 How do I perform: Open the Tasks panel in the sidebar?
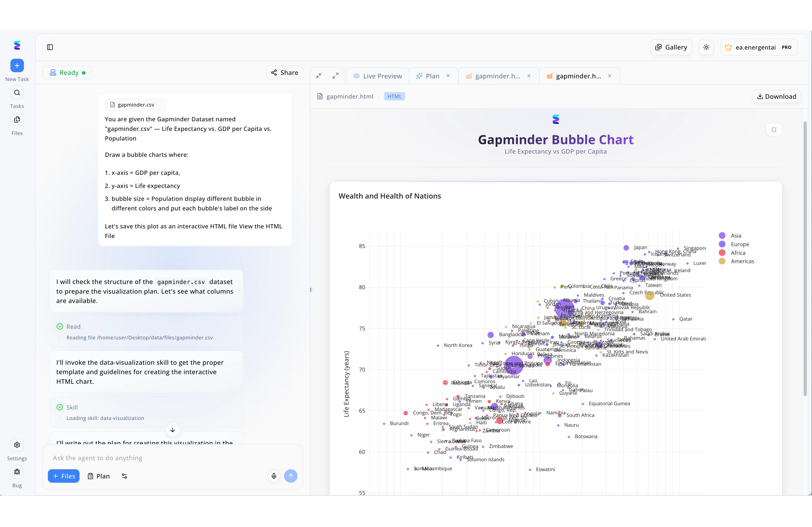click(x=17, y=92)
